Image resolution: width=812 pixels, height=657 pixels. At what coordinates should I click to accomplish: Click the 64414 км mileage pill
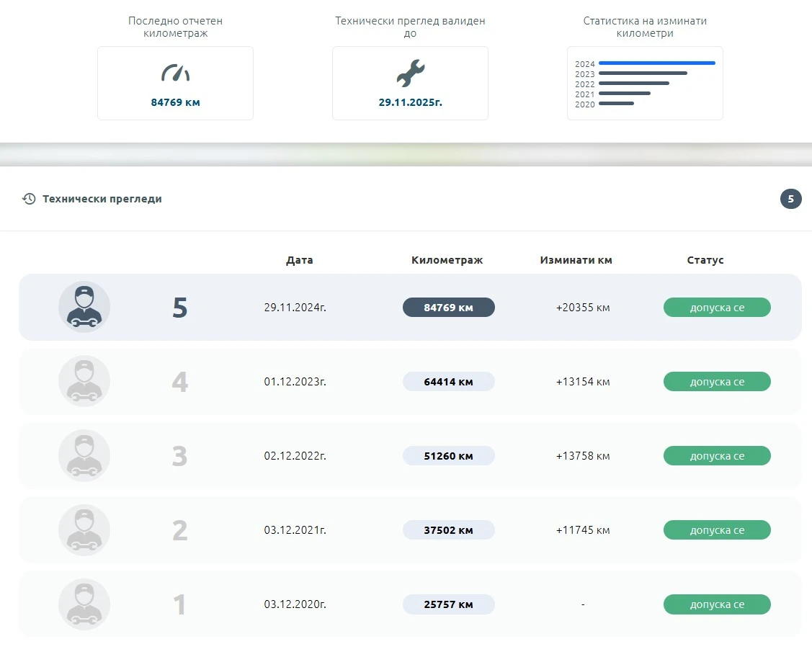pos(448,382)
